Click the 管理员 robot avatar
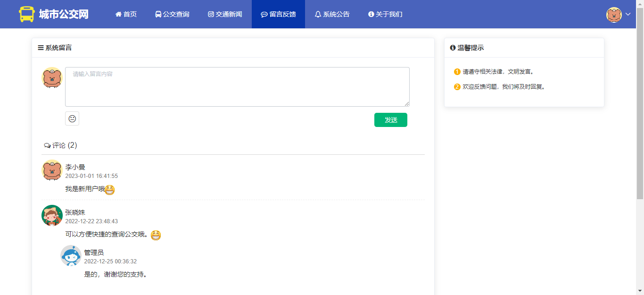The image size is (644, 295). pos(71,255)
